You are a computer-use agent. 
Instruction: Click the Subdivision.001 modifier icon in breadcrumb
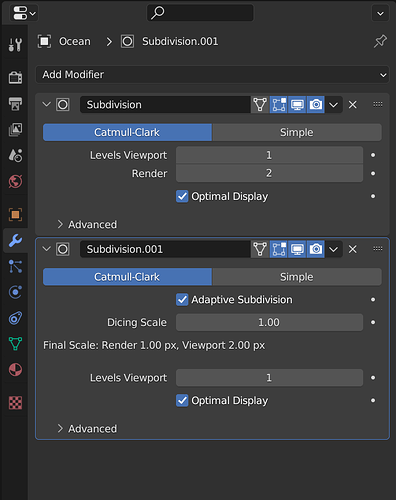[x=127, y=42]
